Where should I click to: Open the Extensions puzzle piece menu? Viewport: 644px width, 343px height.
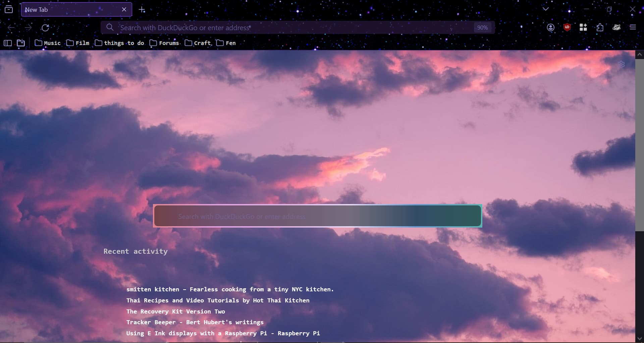pyautogui.click(x=600, y=28)
